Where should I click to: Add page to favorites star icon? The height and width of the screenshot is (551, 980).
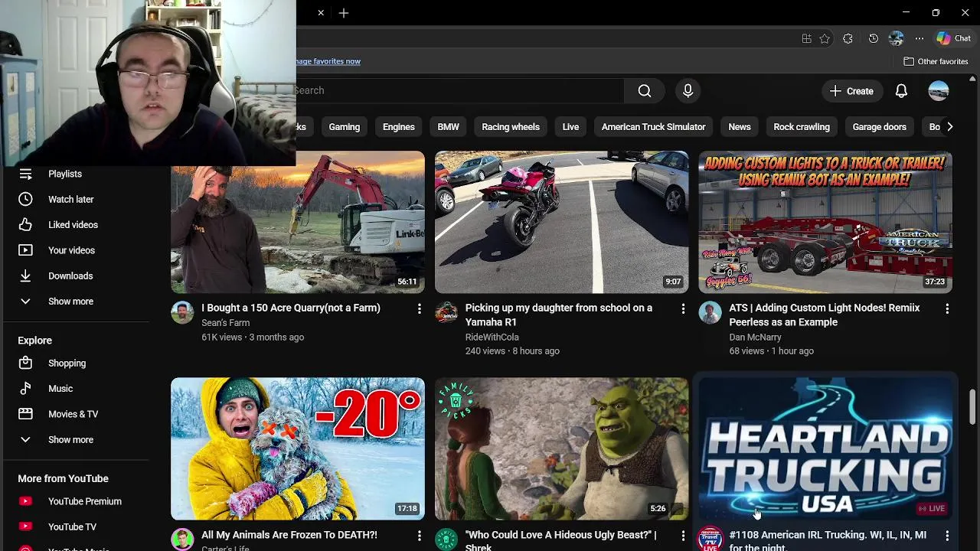click(825, 38)
